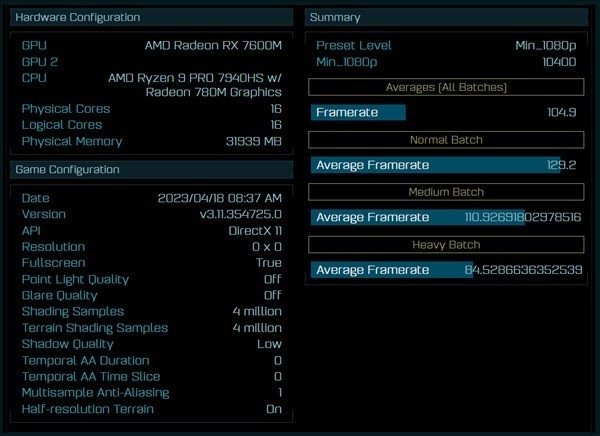Click the API value DirectX 11
600x436 pixels.
(x=255, y=230)
